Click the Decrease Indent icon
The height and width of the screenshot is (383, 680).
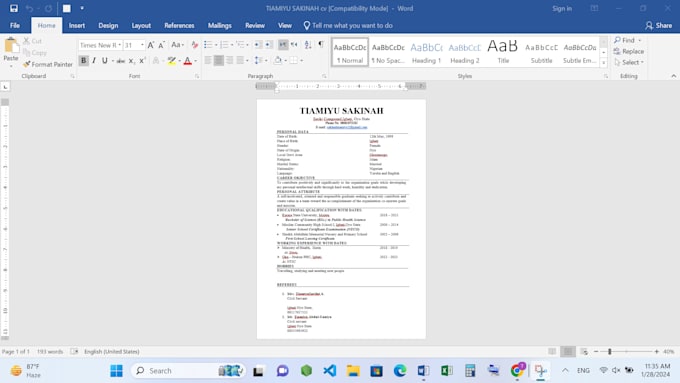(x=258, y=45)
